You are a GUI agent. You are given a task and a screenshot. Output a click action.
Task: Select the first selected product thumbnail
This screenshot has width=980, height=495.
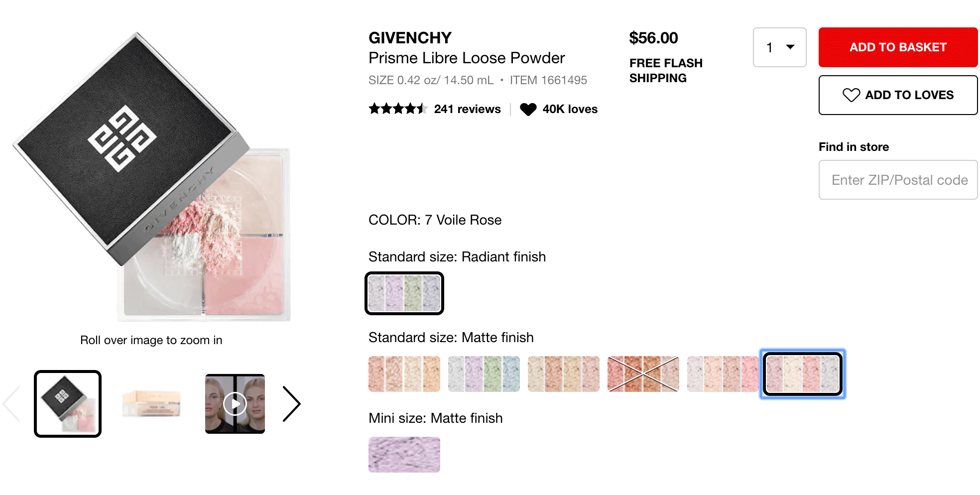point(68,404)
